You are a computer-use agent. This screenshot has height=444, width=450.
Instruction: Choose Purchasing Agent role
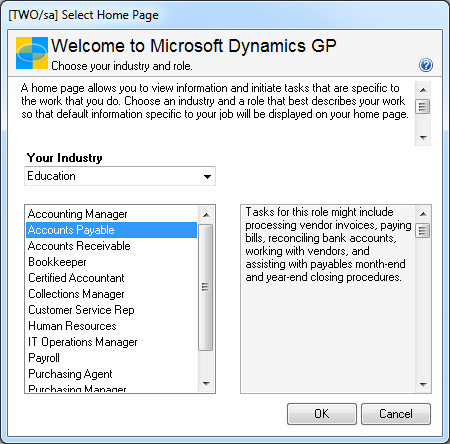tap(112, 374)
